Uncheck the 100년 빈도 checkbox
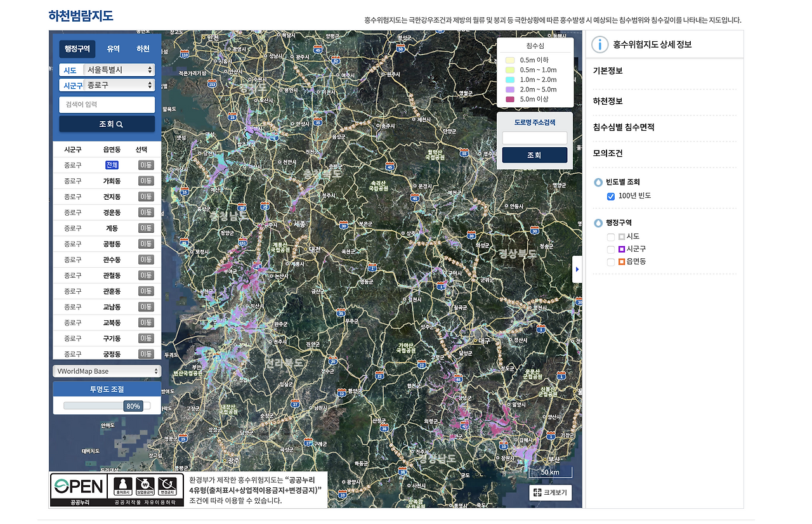 (610, 196)
